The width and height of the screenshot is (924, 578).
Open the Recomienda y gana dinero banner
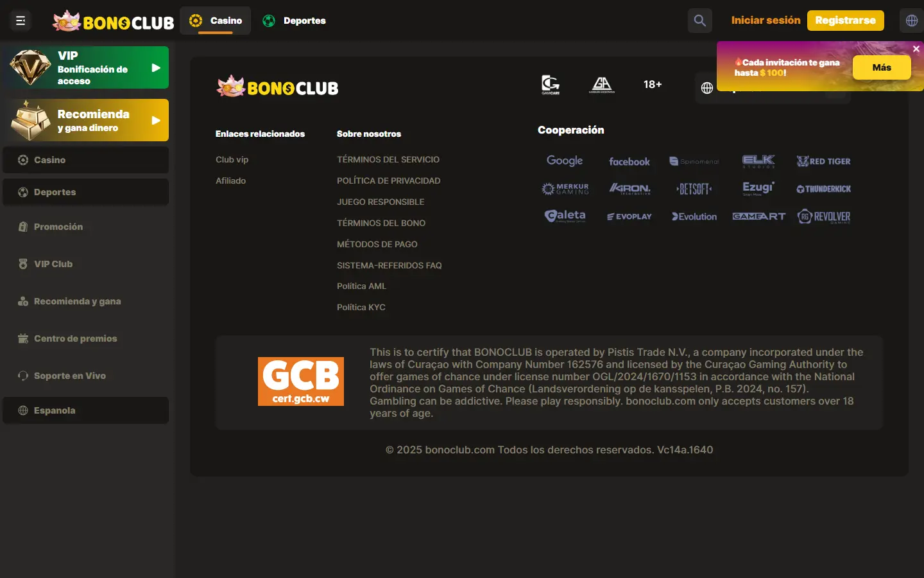(x=86, y=120)
